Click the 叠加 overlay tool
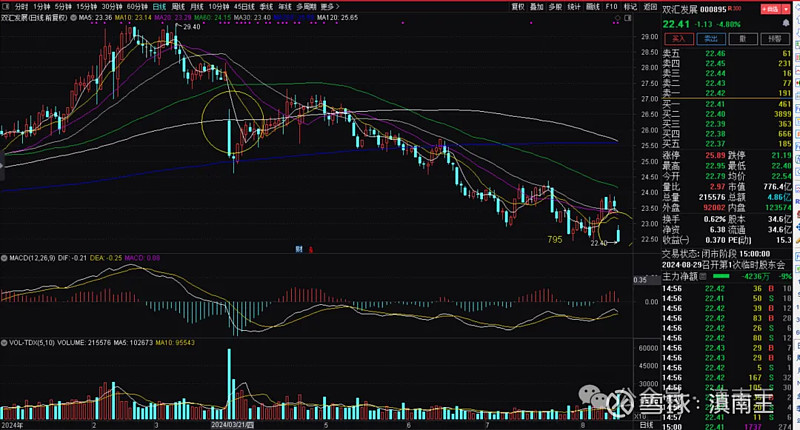Screen dimensions: 800x430 (536, 7)
